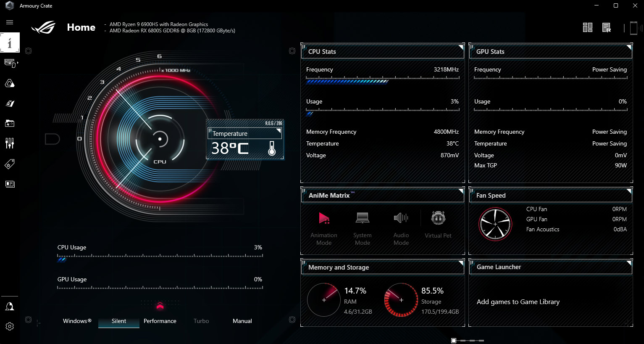Click the thermometer icon in Temperature widget
Screen dimensions: 644x344
[x=272, y=148]
